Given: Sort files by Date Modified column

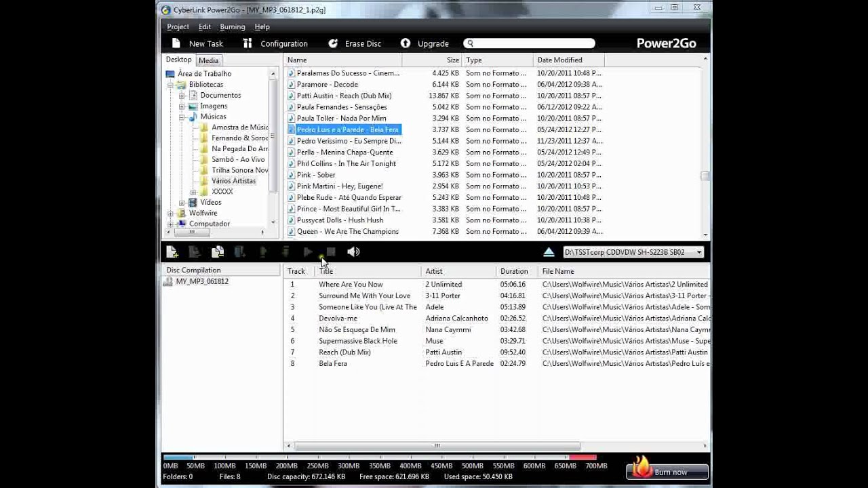Looking at the screenshot, I should click(568, 60).
